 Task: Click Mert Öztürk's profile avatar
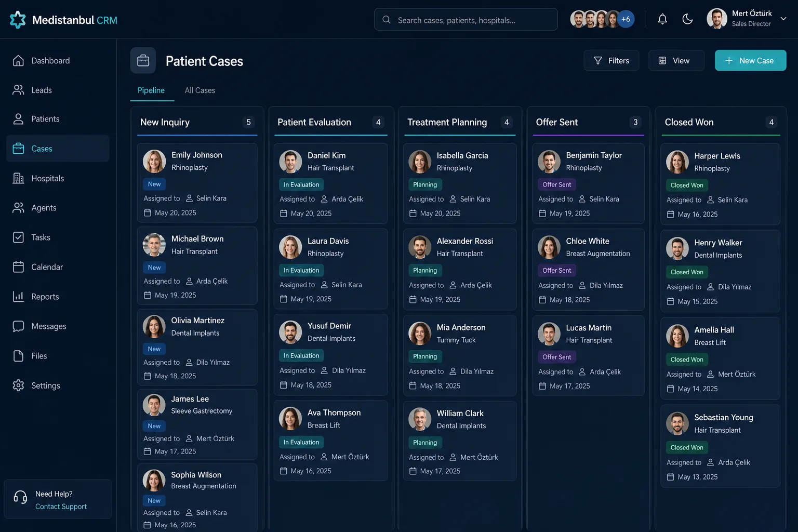point(717,19)
